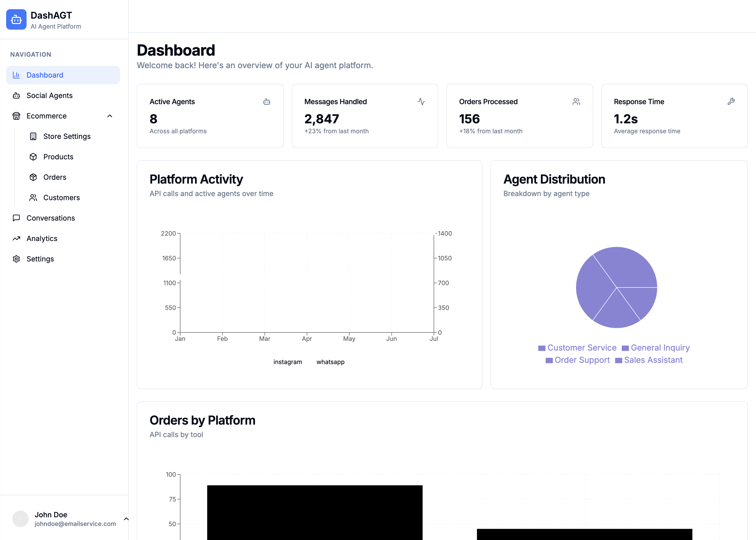The image size is (756, 540).
Task: Click the Conversations chat bubble icon
Action: pyautogui.click(x=16, y=218)
